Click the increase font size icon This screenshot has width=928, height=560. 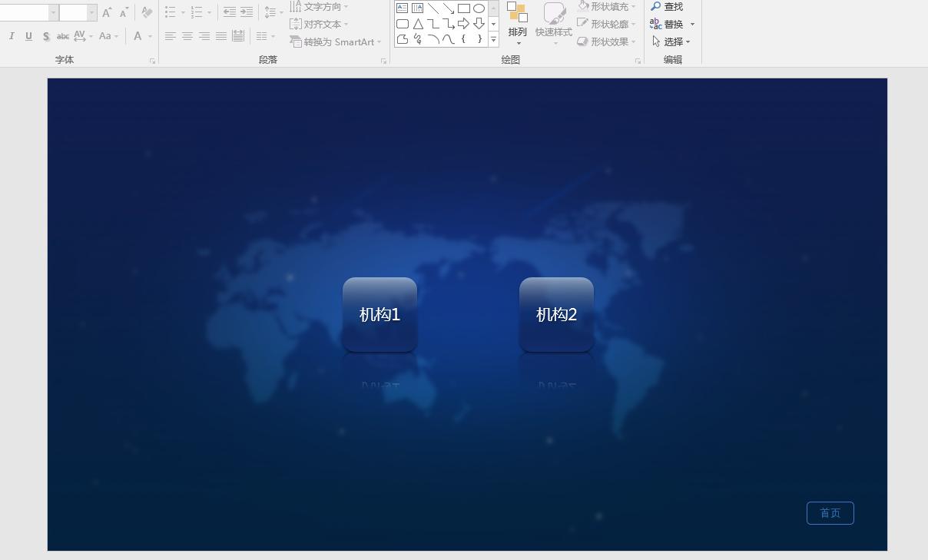108,12
